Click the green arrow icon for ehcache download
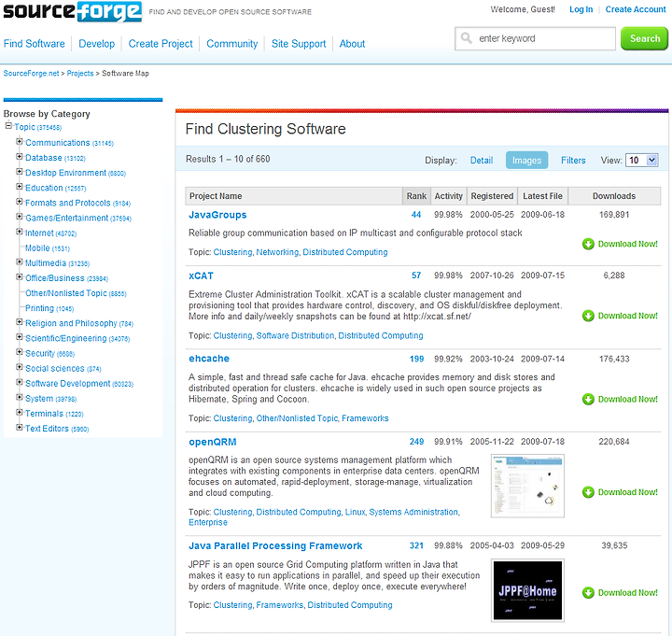The height and width of the screenshot is (636, 672). (x=588, y=400)
